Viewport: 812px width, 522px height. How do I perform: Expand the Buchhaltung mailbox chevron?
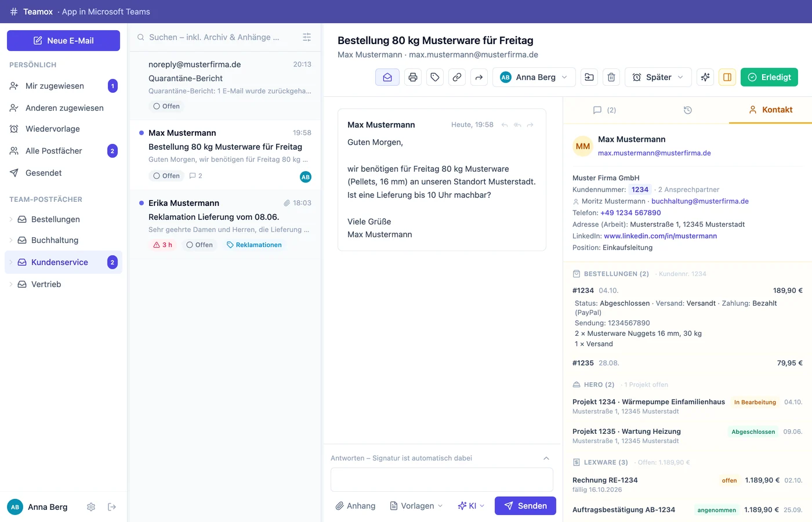coord(11,240)
